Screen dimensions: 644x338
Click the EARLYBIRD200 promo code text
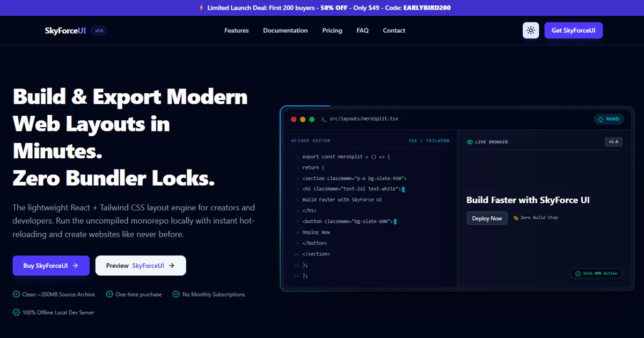point(428,8)
